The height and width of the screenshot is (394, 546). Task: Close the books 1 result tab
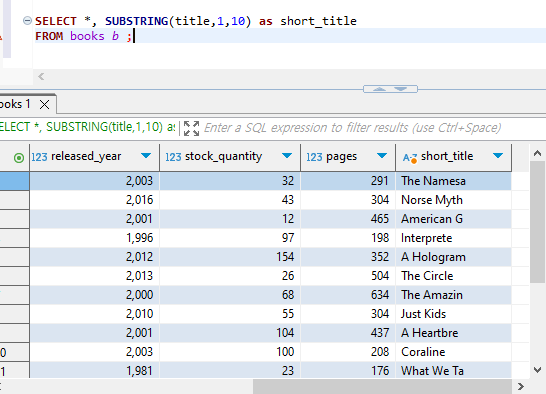tap(45, 105)
